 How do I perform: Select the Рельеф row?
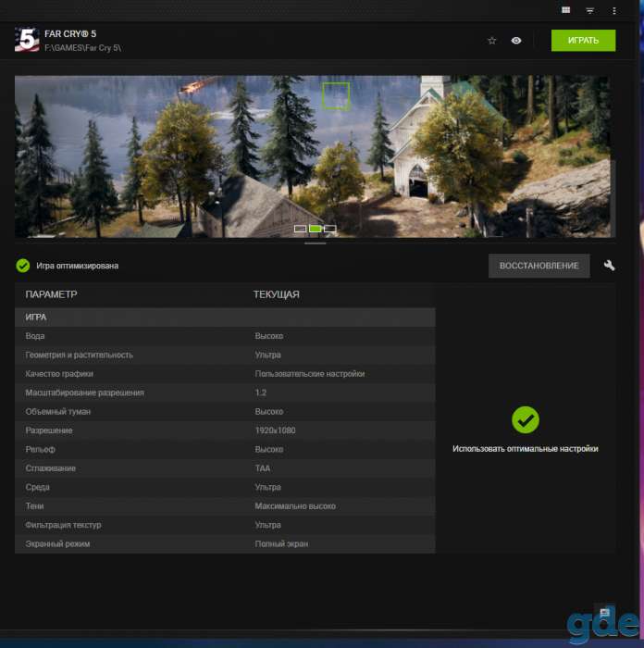225,449
